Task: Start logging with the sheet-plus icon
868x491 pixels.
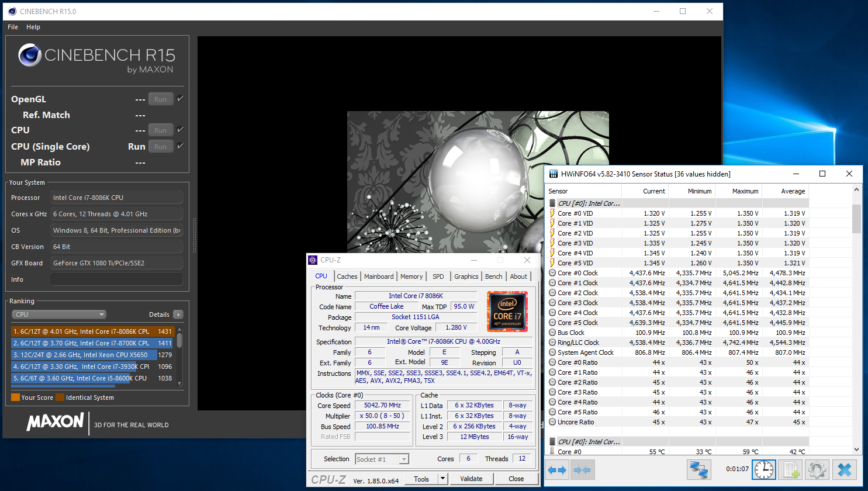Action: (x=790, y=469)
